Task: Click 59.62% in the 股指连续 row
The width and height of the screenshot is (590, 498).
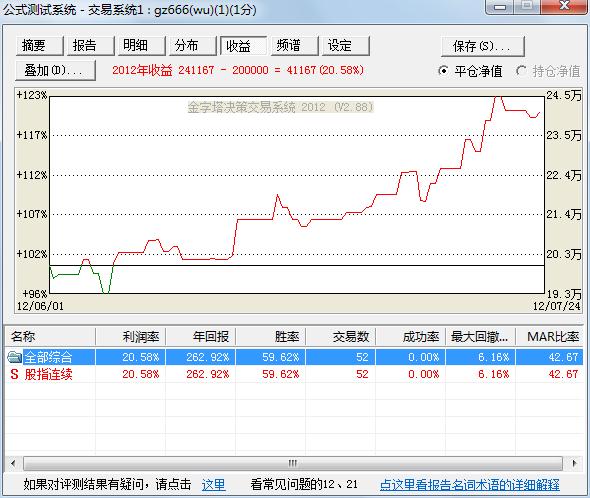Action: tap(281, 374)
